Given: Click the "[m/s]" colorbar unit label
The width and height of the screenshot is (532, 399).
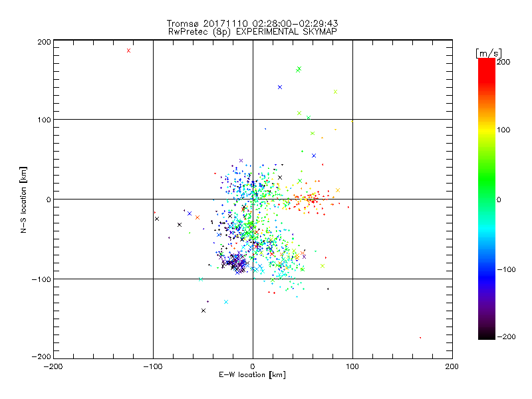Looking at the screenshot, I should 489,53.
